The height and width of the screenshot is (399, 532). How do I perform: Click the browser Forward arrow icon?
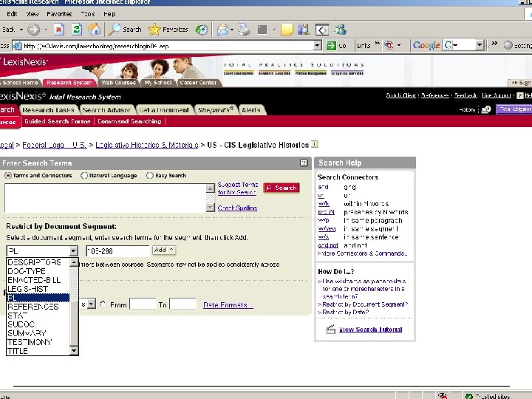tap(33, 30)
